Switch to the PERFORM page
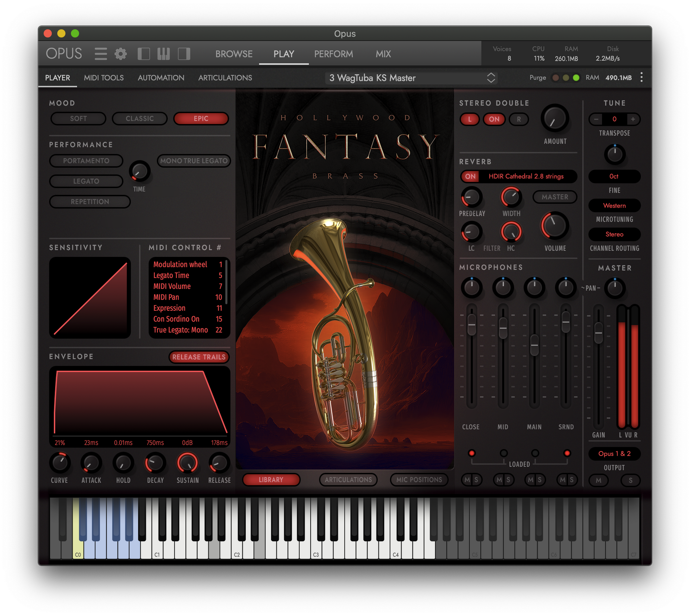 coord(333,54)
